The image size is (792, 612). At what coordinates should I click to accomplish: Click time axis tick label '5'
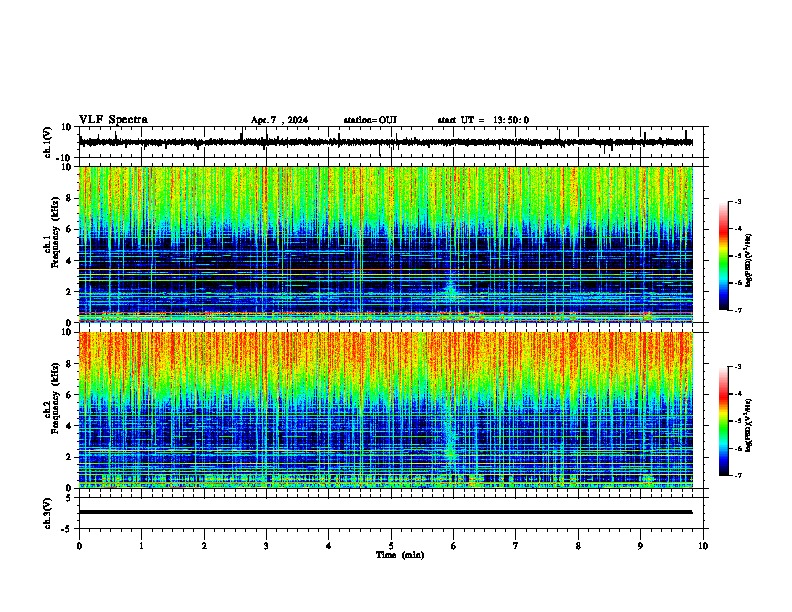(391, 546)
